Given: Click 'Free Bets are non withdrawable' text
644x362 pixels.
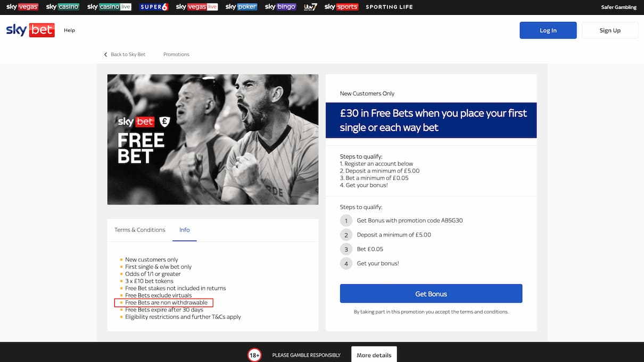Looking at the screenshot, I should [166, 302].
